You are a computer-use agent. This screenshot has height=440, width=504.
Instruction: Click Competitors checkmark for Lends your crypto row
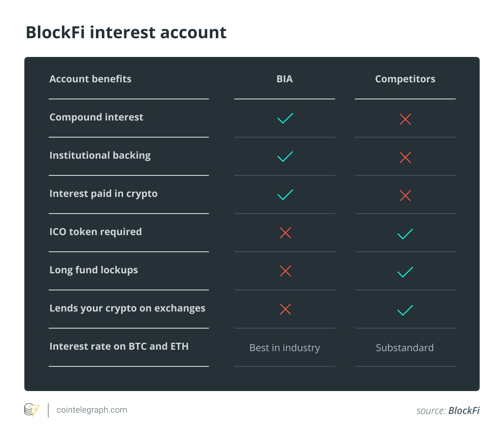[405, 310]
